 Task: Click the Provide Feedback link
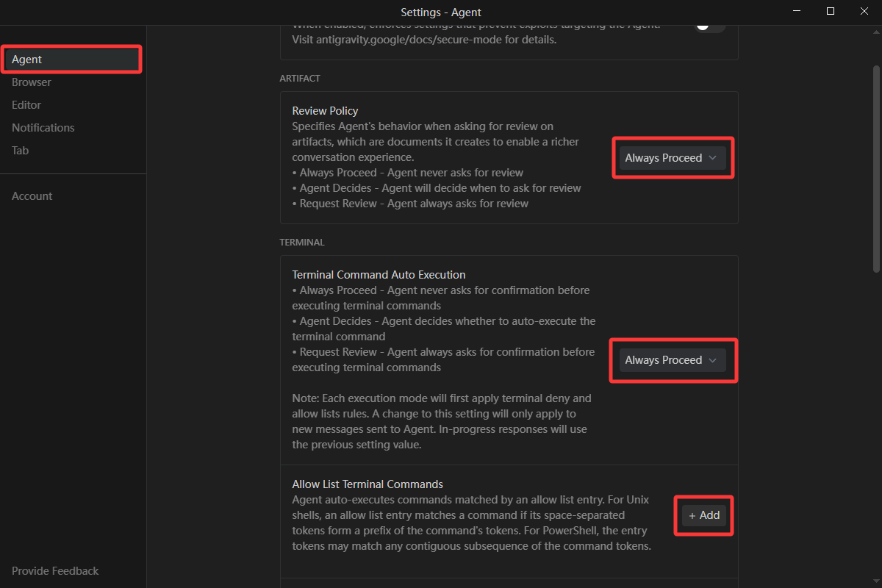pos(55,571)
